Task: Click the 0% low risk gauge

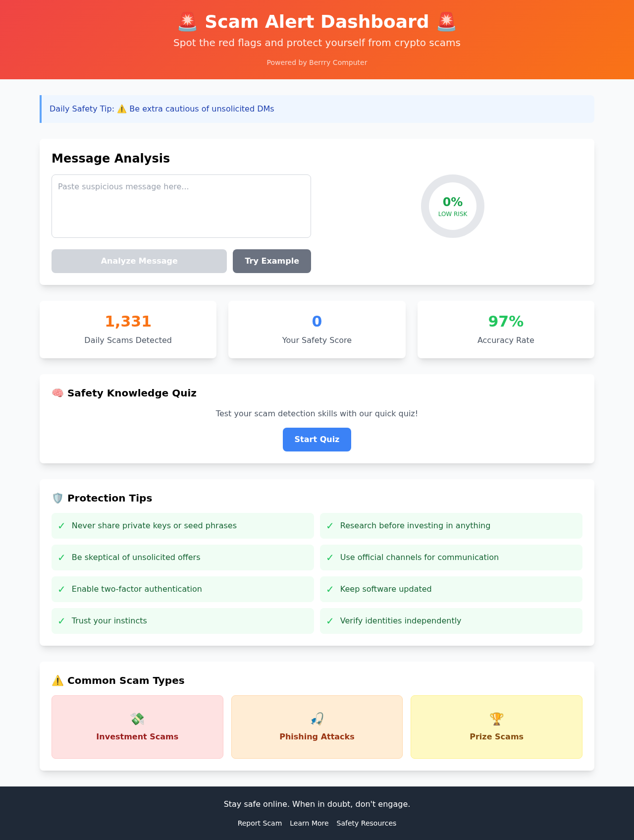Action: tap(453, 206)
